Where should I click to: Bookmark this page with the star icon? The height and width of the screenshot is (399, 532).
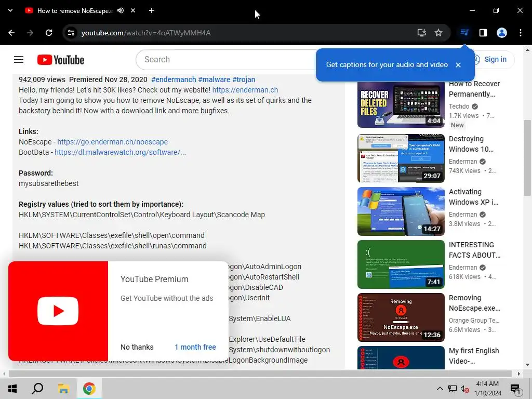(438, 33)
